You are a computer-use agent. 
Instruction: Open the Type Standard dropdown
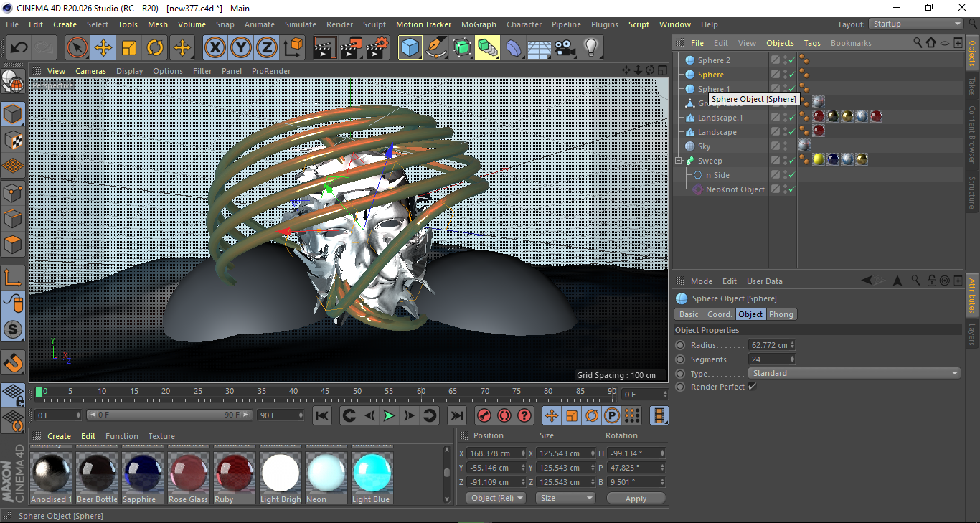(x=854, y=373)
